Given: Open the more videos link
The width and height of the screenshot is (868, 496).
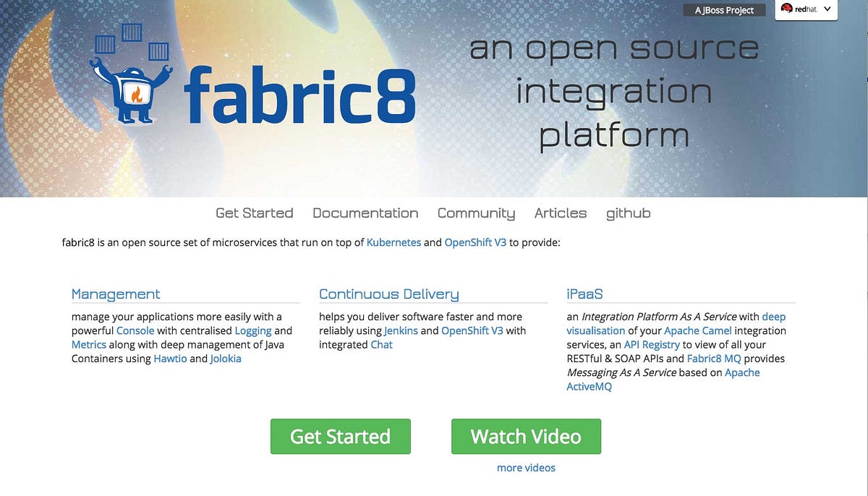Looking at the screenshot, I should coord(526,468).
